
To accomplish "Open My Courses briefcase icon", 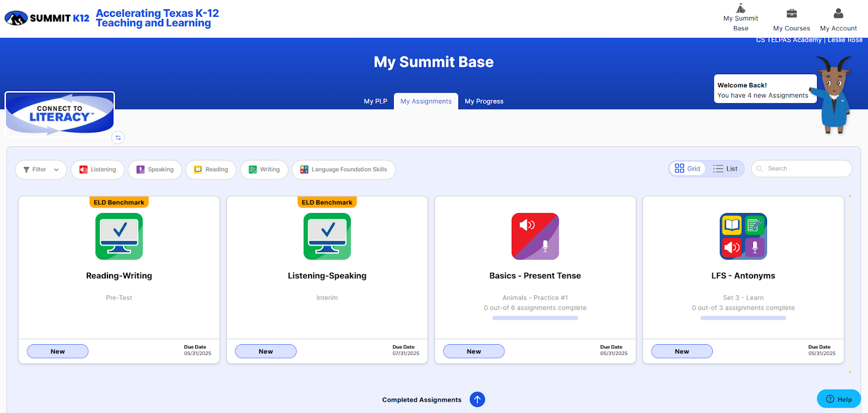I will 792,14.
